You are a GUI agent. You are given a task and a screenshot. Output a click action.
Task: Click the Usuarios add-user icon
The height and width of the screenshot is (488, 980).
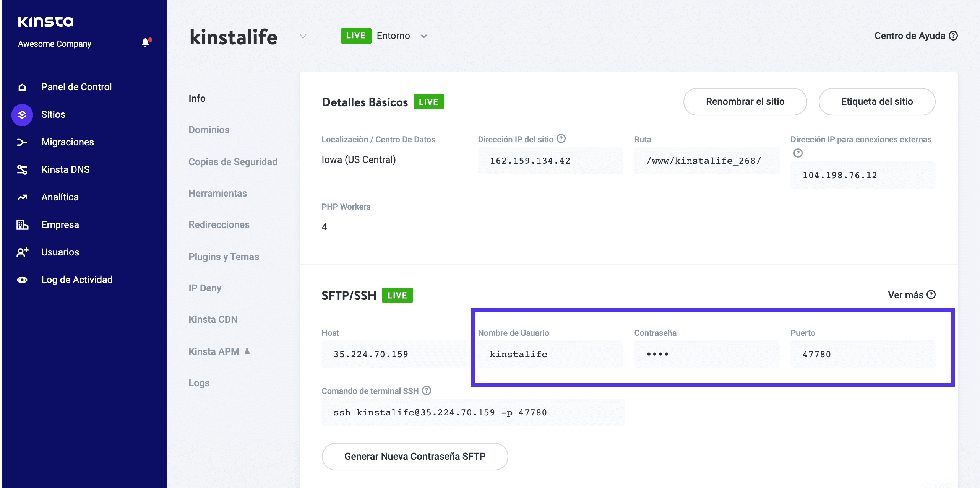click(x=22, y=252)
